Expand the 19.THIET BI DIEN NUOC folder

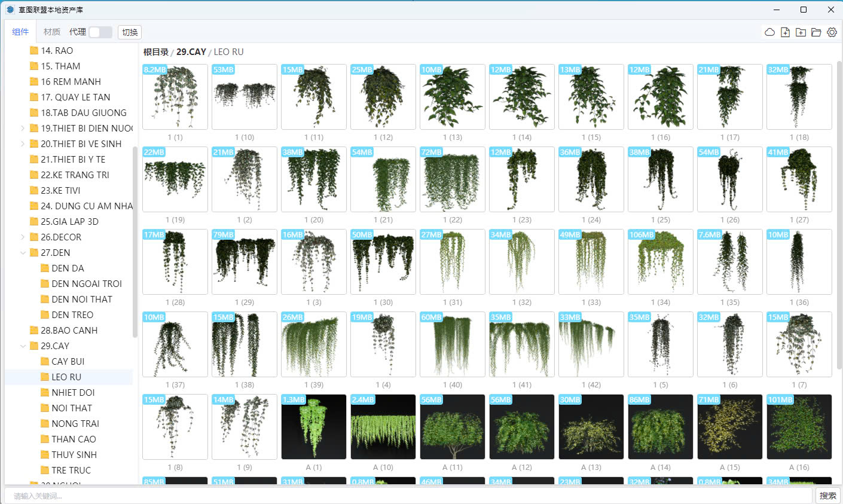pos(23,128)
